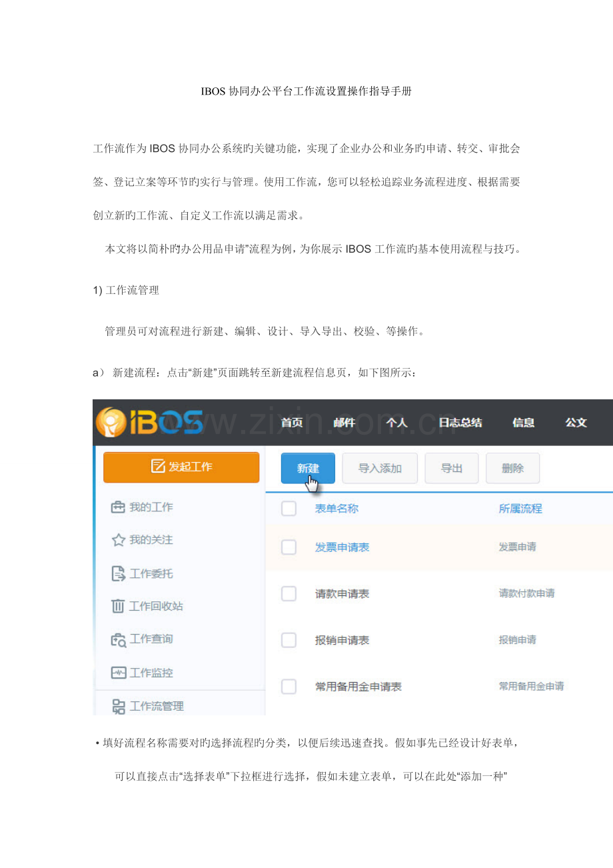
Task: Click 报销申请 in 所属流程 column
Action: coord(517,639)
